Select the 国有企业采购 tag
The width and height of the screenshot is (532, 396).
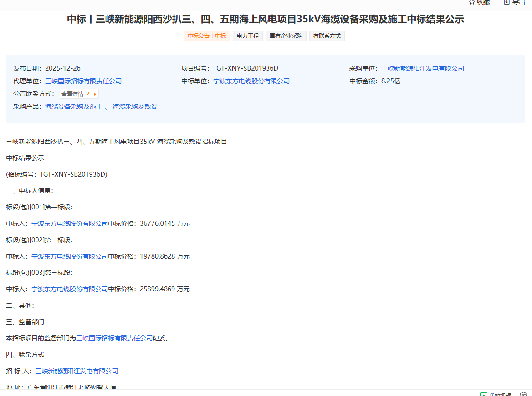(286, 36)
